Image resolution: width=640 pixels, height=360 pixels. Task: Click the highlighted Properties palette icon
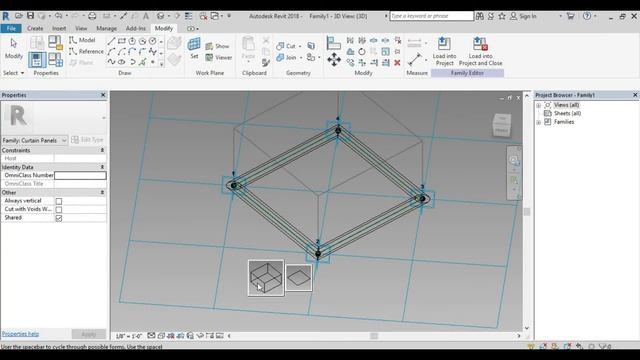(x=37, y=60)
